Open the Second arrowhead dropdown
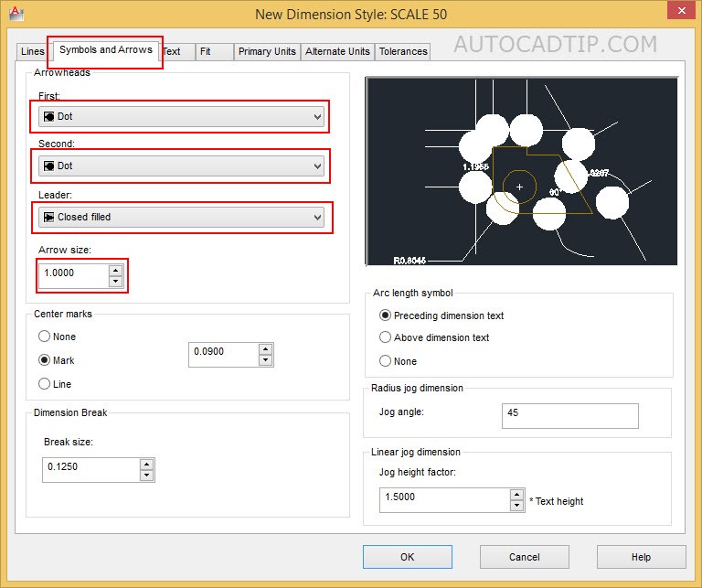702x588 pixels. coord(181,166)
